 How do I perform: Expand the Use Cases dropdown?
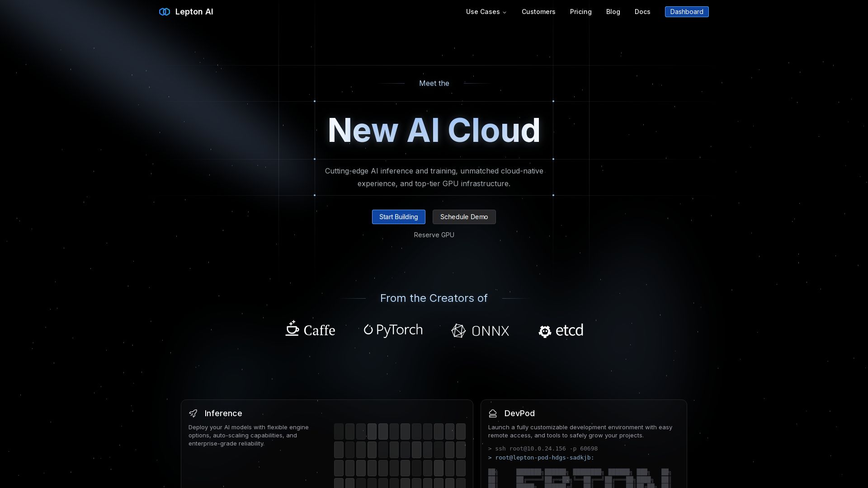(486, 12)
